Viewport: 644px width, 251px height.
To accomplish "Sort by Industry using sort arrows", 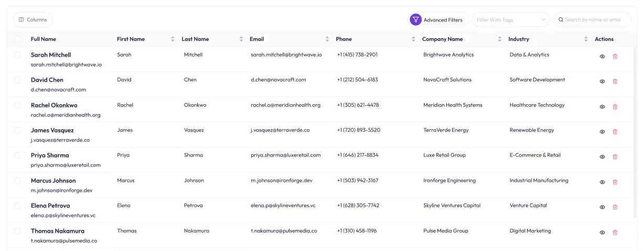I will tap(586, 39).
